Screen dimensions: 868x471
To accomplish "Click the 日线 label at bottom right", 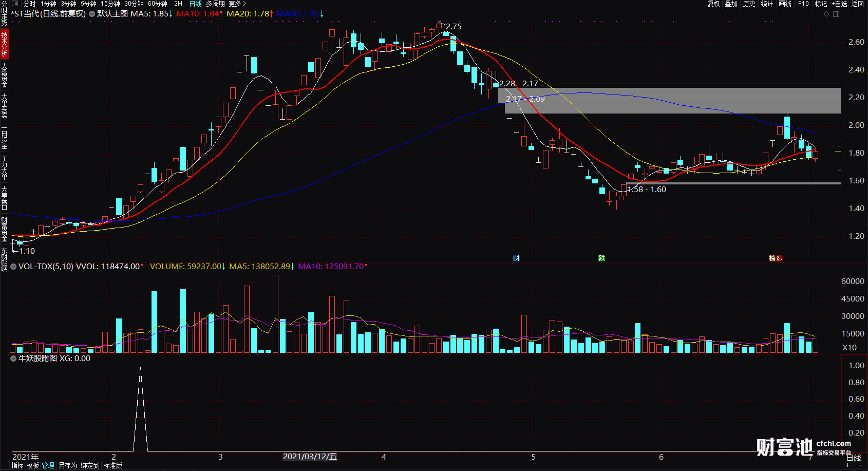I will pyautogui.click(x=854, y=457).
